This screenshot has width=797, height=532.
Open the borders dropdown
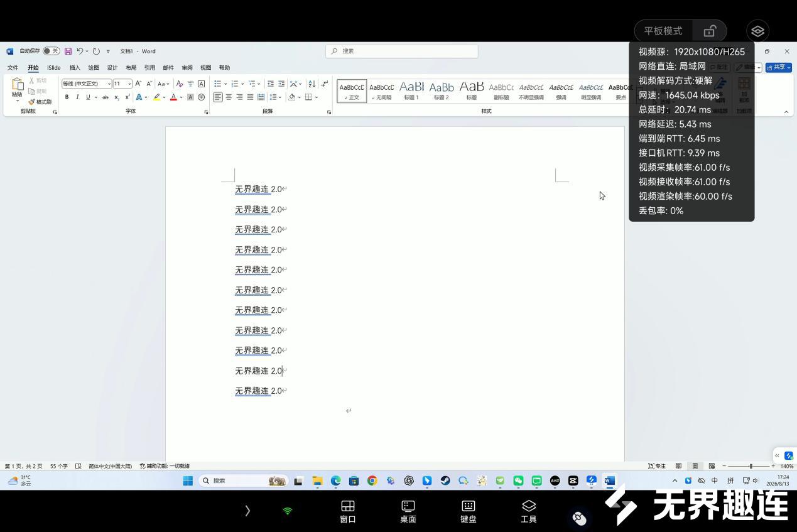[316, 97]
